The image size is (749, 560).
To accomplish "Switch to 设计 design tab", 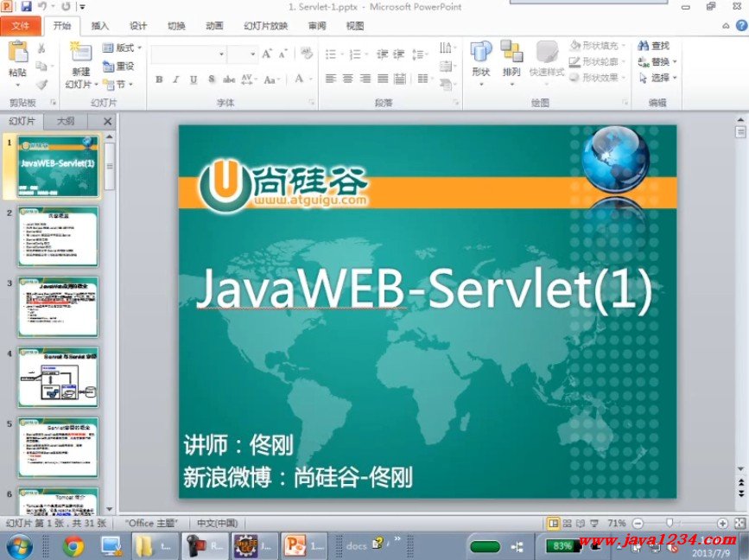I will 138,26.
